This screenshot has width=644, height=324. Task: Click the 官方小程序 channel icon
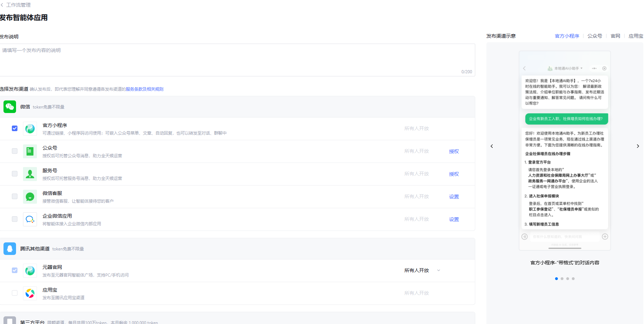[30, 129]
